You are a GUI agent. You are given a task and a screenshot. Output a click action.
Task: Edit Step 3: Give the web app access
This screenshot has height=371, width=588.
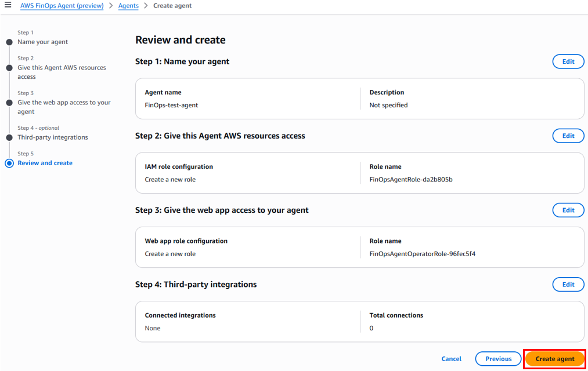point(568,210)
